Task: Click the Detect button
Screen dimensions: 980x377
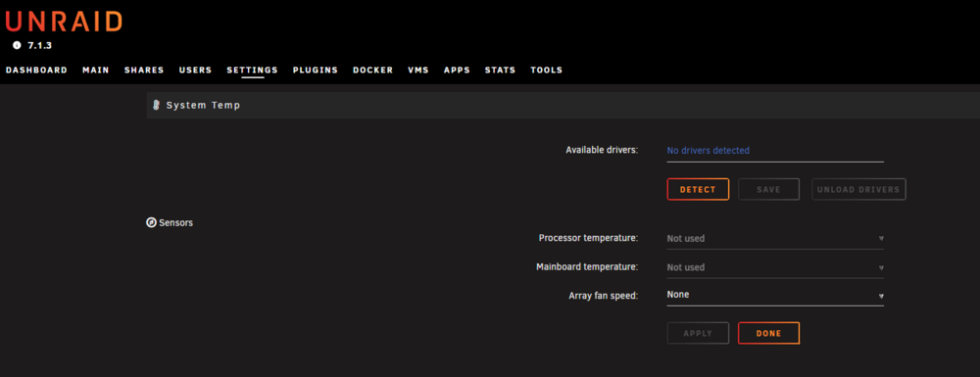Action: coord(698,189)
